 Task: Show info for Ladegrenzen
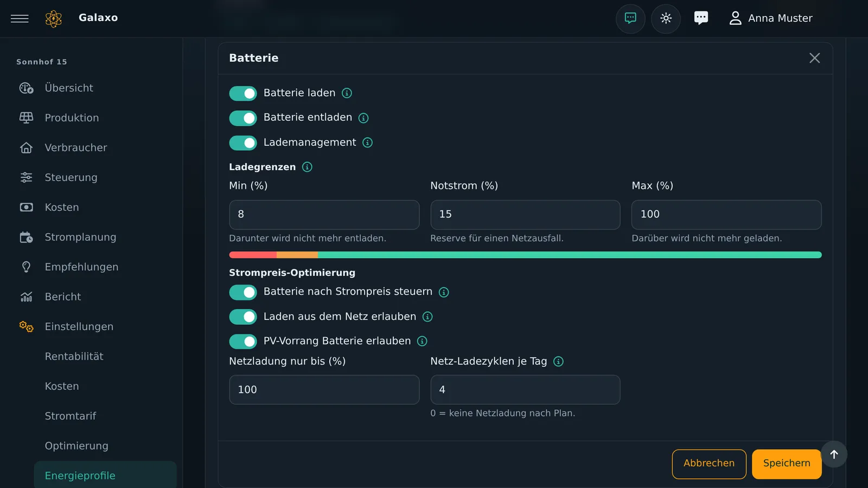click(x=307, y=167)
